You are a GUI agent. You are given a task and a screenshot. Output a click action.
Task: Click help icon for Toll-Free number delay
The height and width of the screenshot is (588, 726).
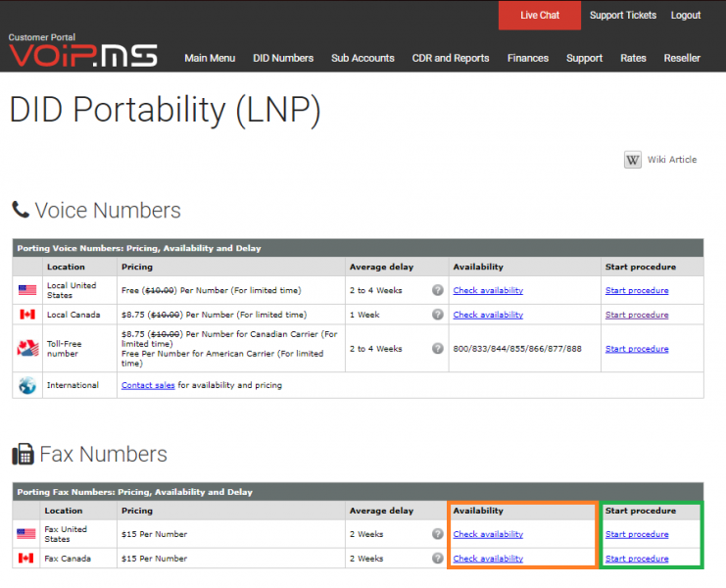point(438,348)
